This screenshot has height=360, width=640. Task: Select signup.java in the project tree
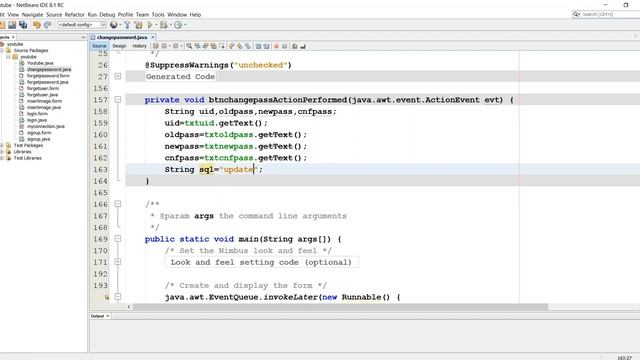click(x=39, y=139)
